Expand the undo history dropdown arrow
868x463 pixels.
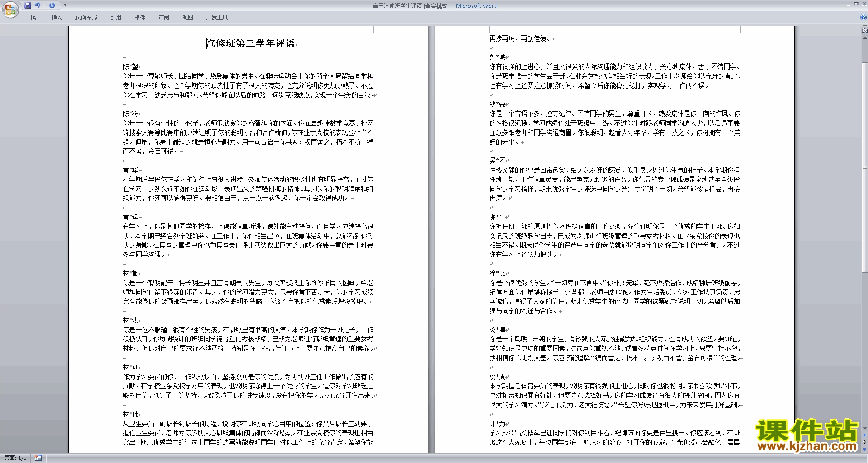coord(44,5)
